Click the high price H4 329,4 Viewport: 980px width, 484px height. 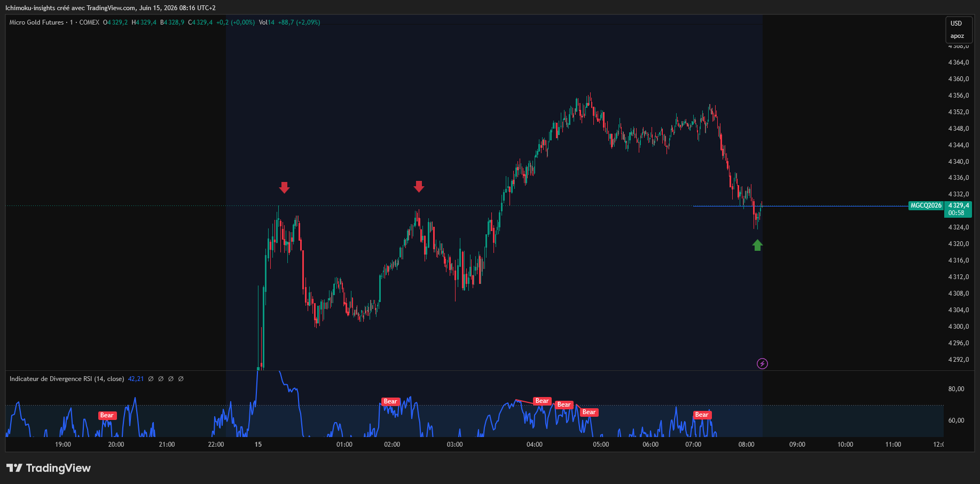(x=144, y=22)
